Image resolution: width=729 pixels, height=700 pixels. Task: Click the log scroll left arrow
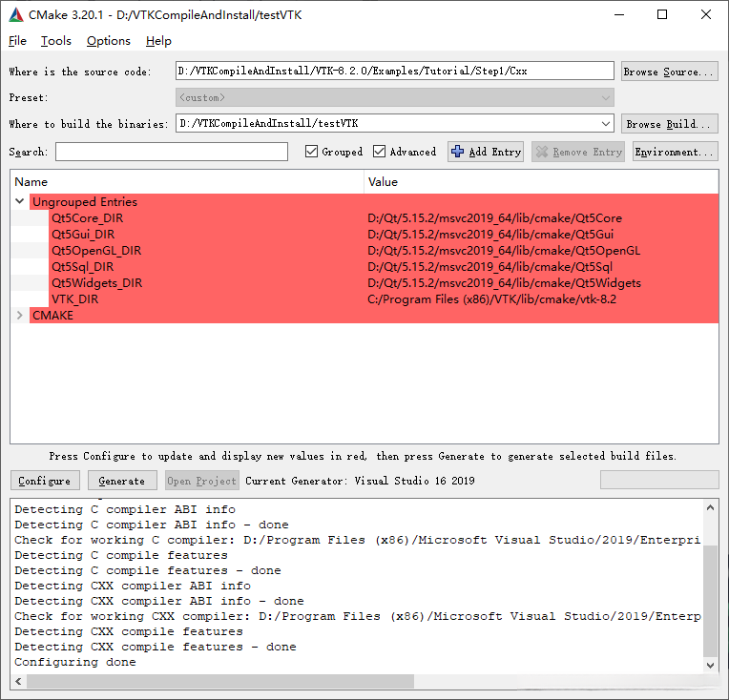[18, 682]
